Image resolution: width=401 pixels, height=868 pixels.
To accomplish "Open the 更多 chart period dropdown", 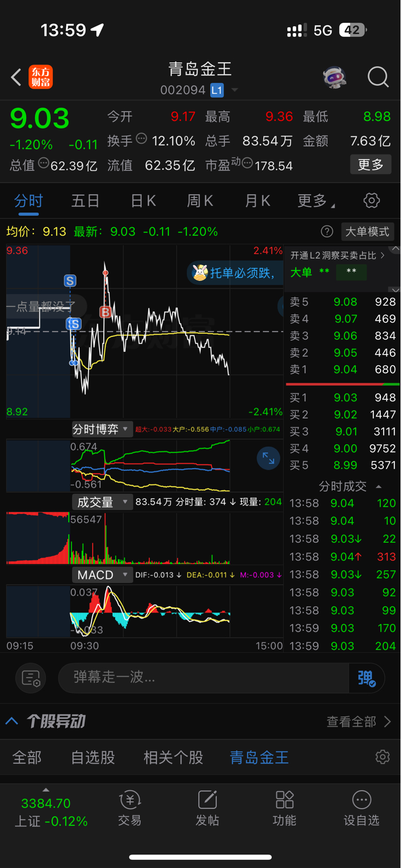I will pyautogui.click(x=316, y=201).
